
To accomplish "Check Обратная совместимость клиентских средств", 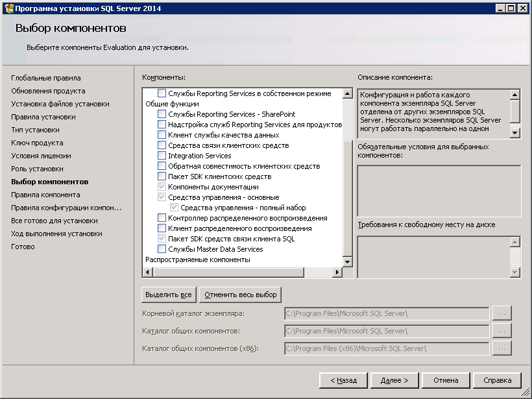I will click(x=162, y=166).
